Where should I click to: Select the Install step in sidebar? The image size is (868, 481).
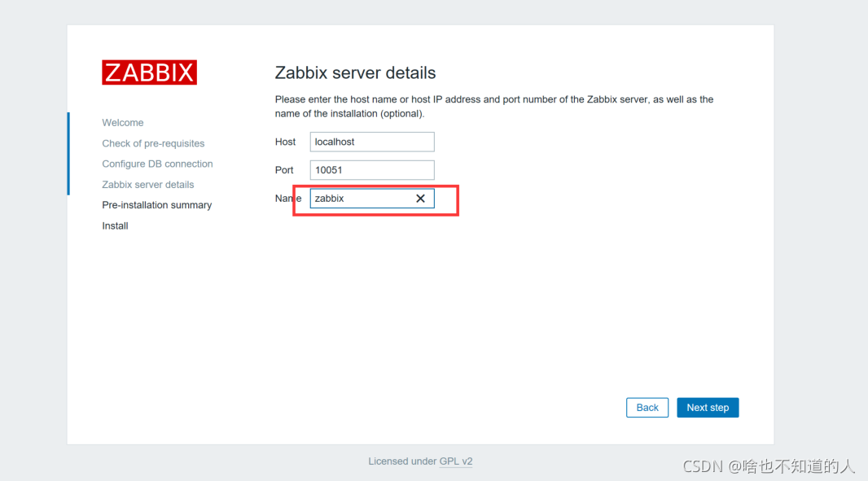pos(115,225)
